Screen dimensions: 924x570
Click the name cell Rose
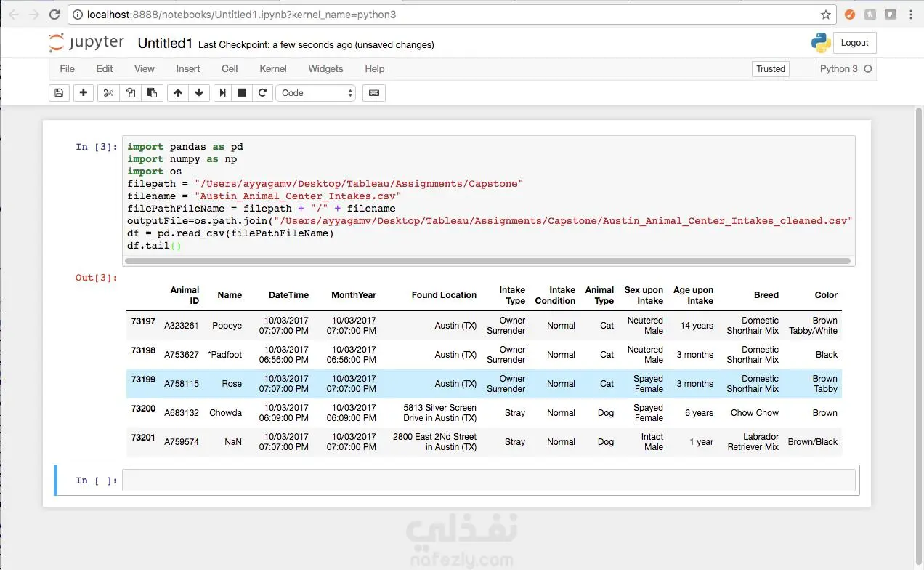232,384
